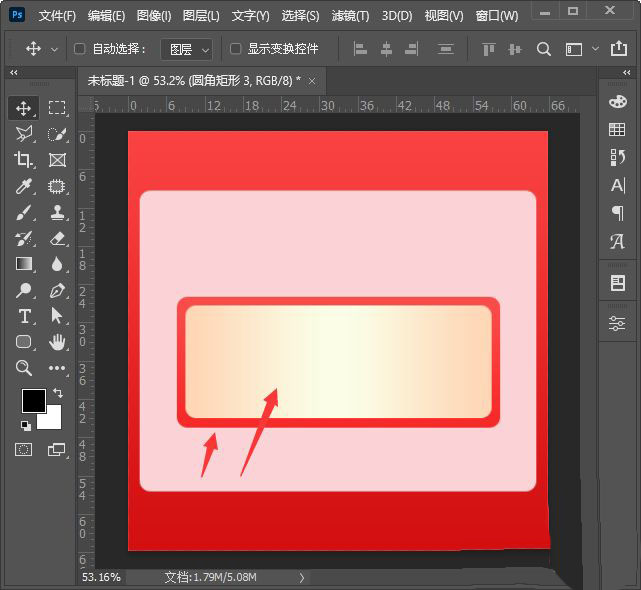The width and height of the screenshot is (641, 590).
Task: Open the workspace switcher icon
Action: tap(574, 49)
